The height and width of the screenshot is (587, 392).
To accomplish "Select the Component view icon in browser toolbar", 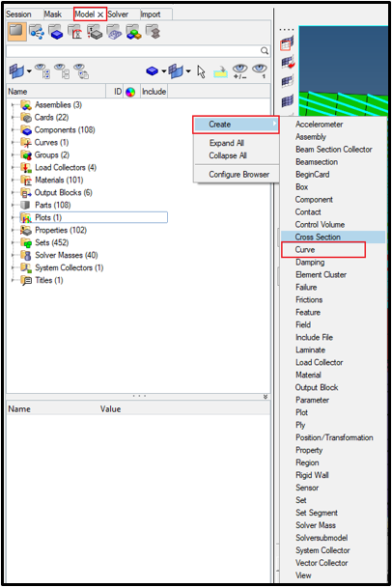I will tap(56, 32).
